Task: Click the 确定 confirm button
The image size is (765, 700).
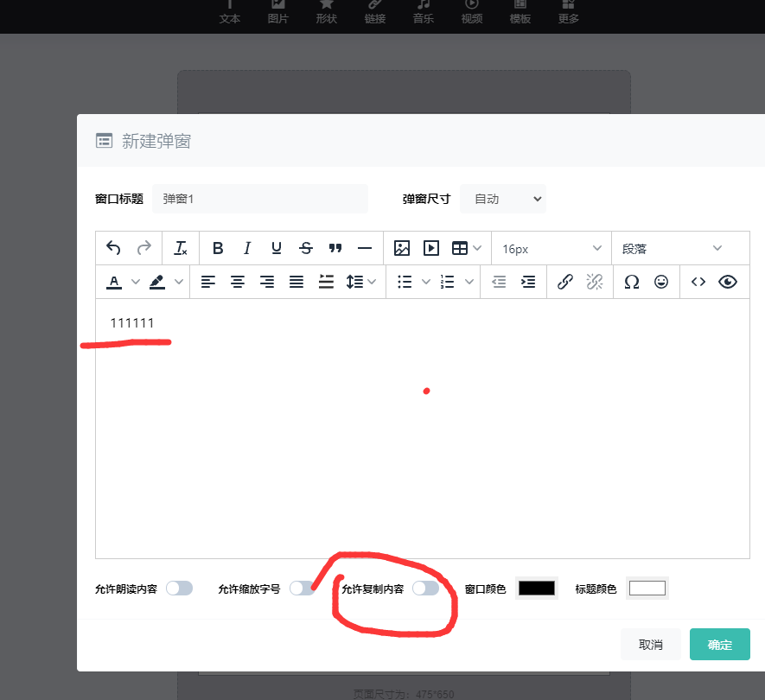Action: [x=719, y=645]
